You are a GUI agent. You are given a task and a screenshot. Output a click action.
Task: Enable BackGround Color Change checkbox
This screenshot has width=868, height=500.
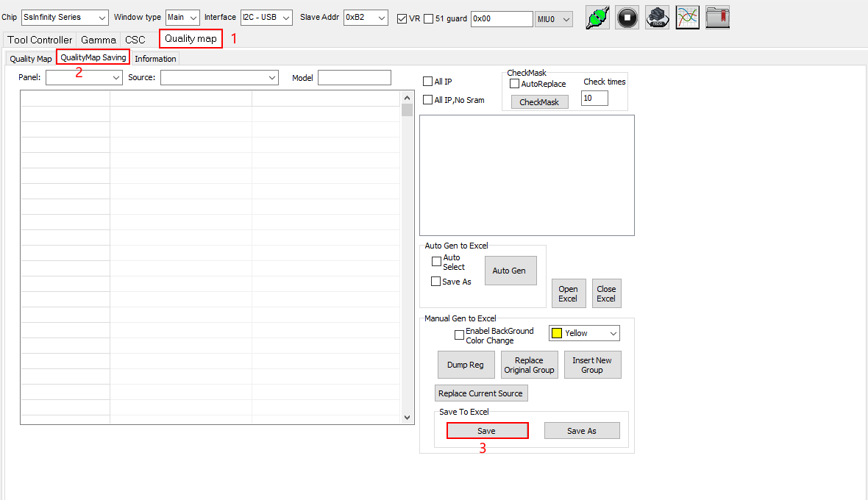tap(459, 335)
